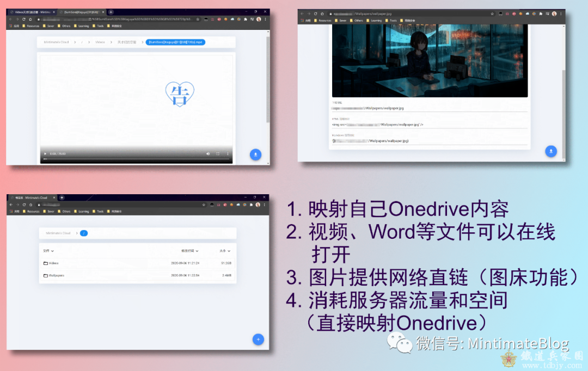The image size is (588, 371).
Task: Click the wallpaper image preview
Action: [x=430, y=61]
